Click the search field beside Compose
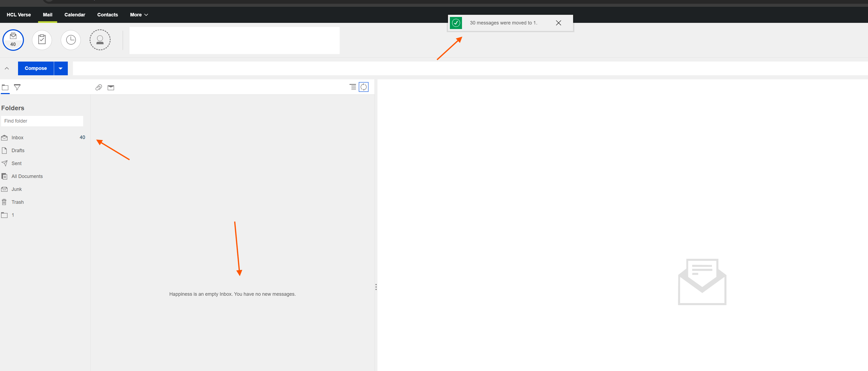Viewport: 868px width, 371px height. pos(470,68)
